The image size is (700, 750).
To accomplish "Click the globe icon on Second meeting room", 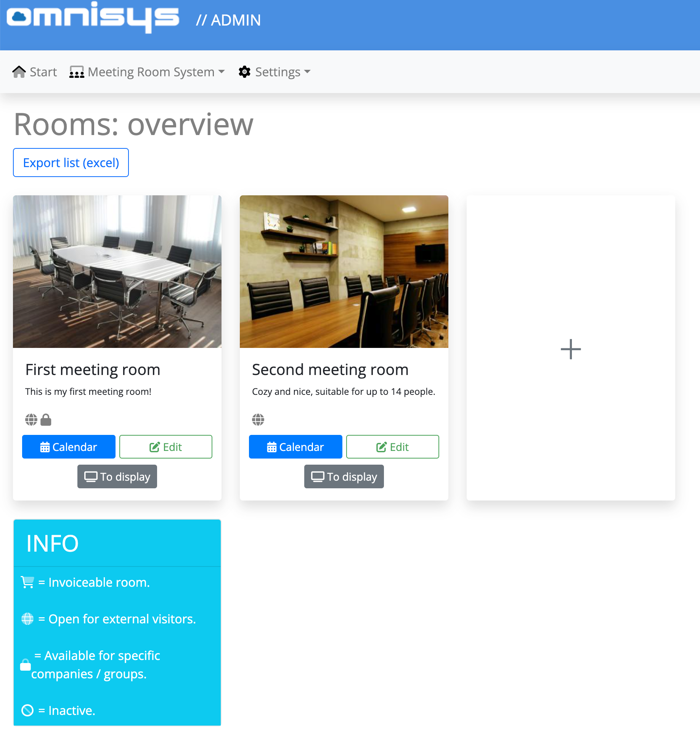I will tap(258, 420).
